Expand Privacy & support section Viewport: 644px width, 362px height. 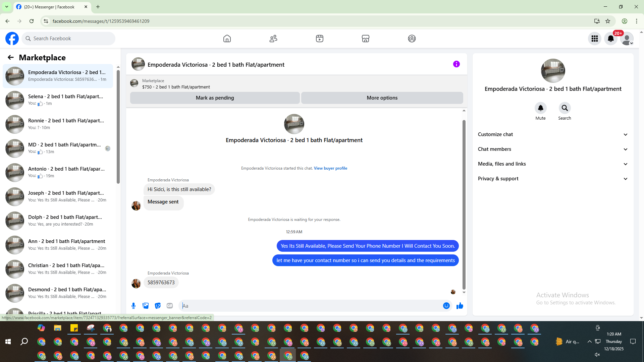[x=552, y=179]
